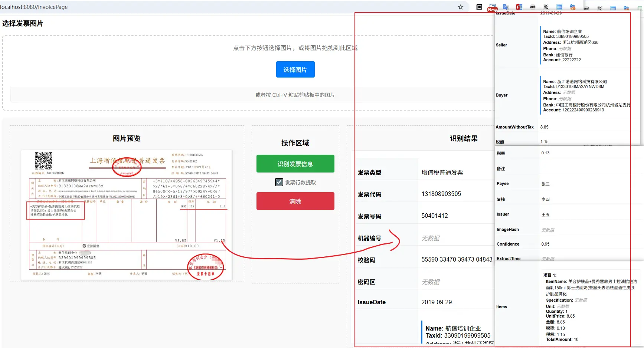The height and width of the screenshot is (348, 644).
Task: Click the black square extension icon
Action: point(479,7)
